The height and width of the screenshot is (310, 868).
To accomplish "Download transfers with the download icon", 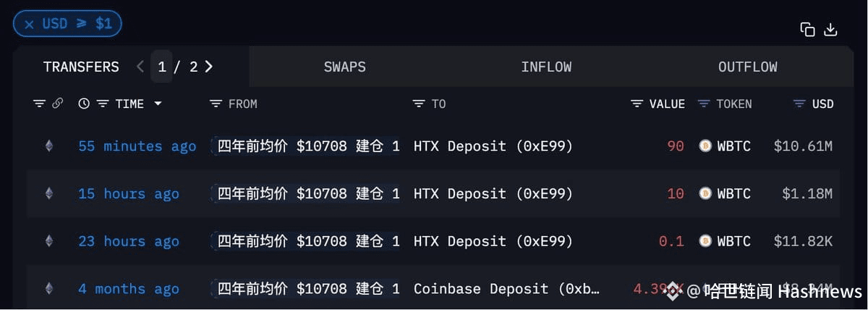I will click(831, 29).
